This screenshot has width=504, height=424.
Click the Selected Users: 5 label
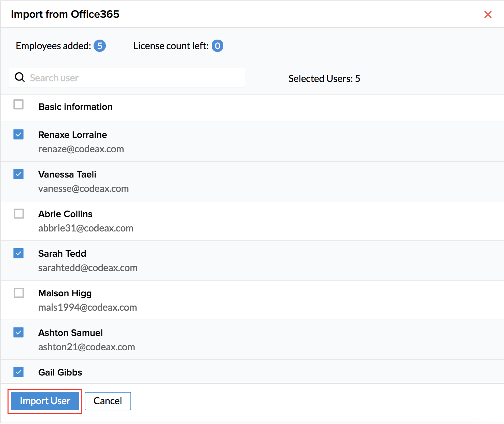point(324,79)
